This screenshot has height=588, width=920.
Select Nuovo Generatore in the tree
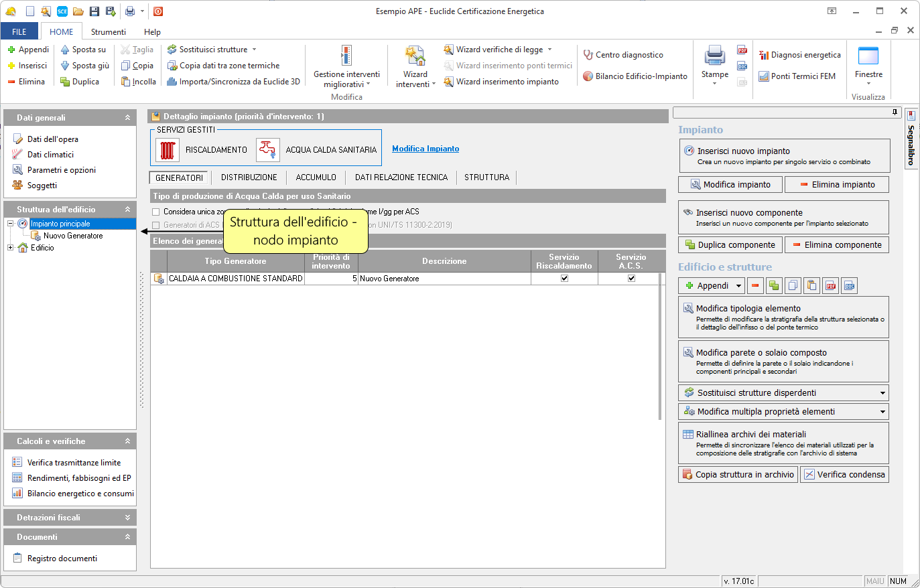coord(73,236)
